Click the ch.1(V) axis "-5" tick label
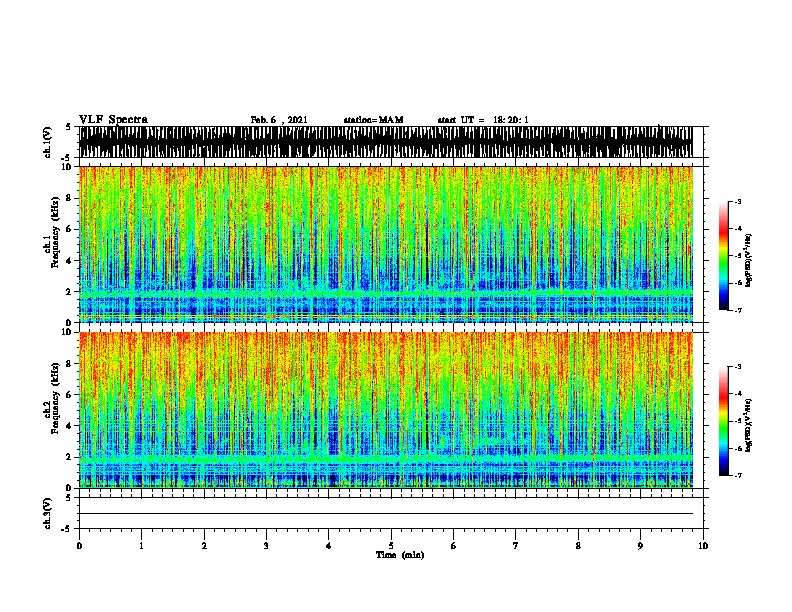Image resolution: width=792 pixels, height=612 pixels. [x=67, y=158]
